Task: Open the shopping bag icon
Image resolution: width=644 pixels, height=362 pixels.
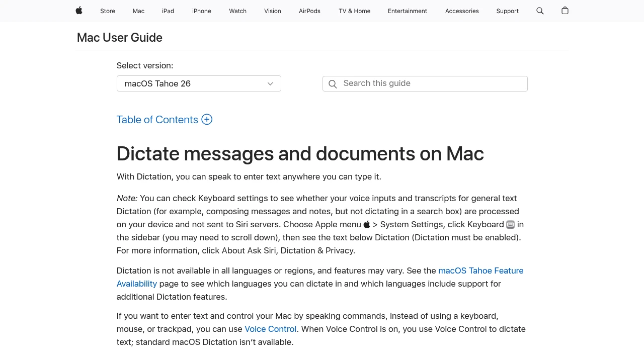Action: coord(565,11)
